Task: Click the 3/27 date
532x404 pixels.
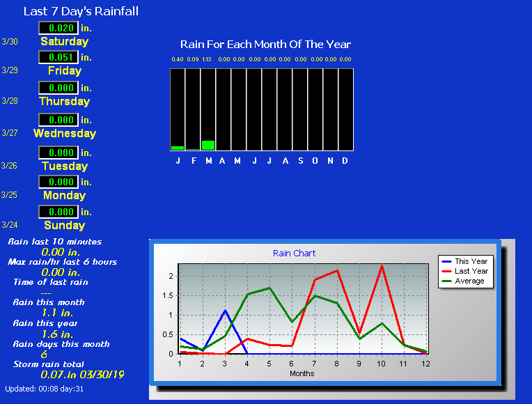Action: click(10, 133)
